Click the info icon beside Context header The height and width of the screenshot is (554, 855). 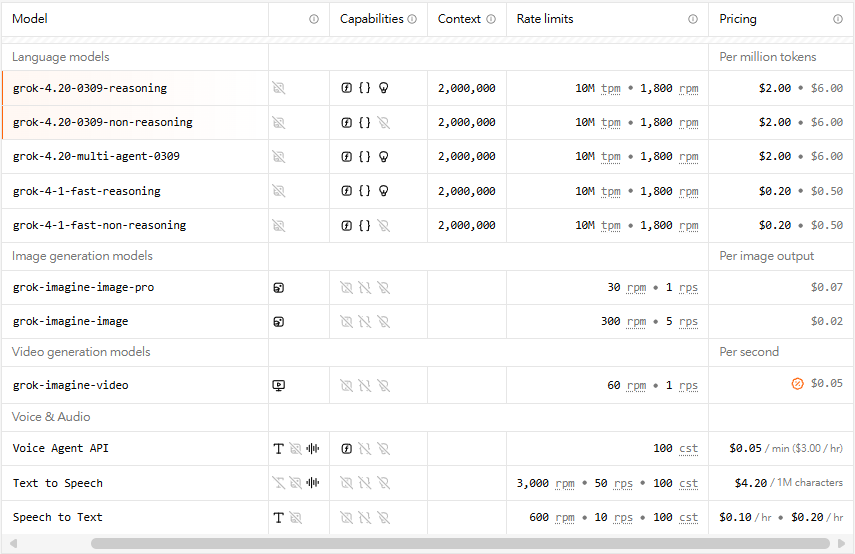[491, 19]
